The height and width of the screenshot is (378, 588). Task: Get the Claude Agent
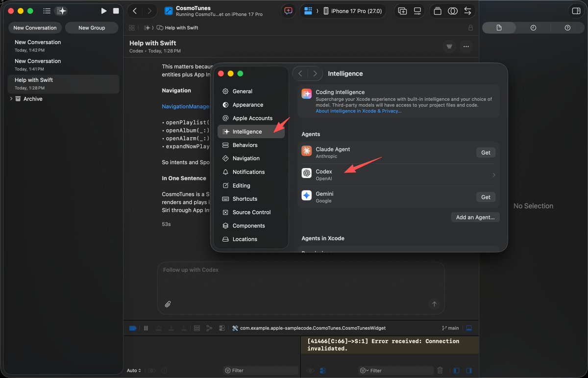point(486,152)
